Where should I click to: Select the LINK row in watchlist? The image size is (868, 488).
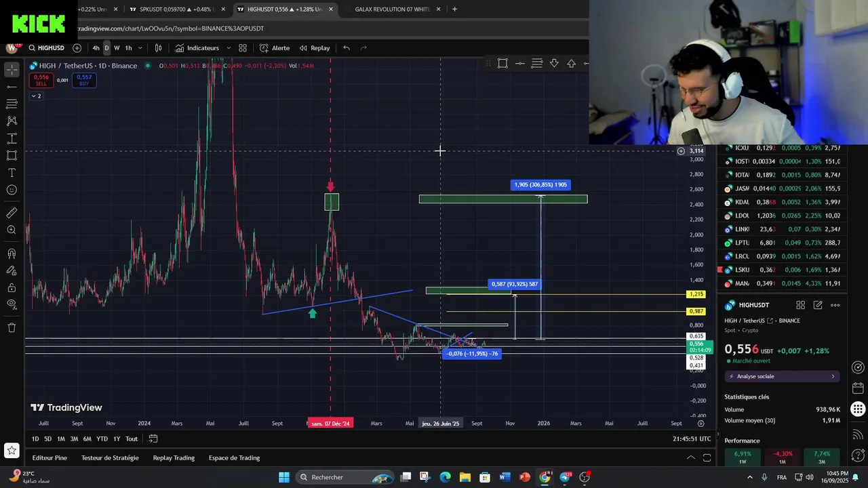pyautogui.click(x=783, y=229)
